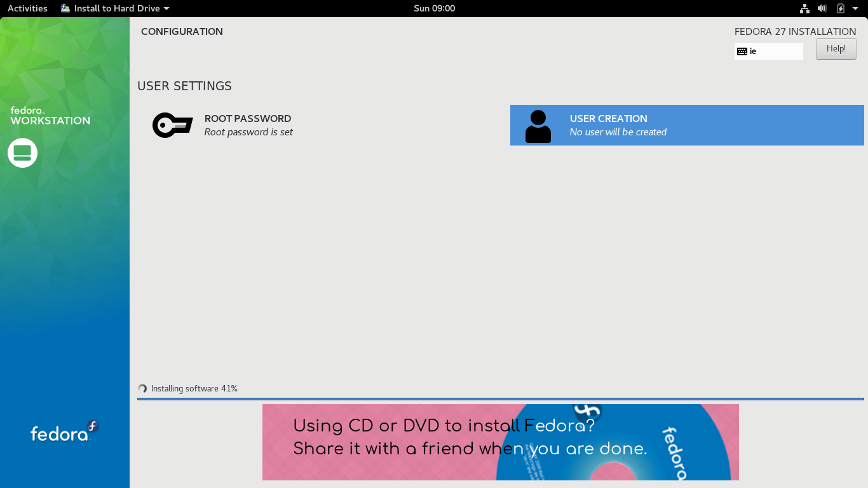This screenshot has width=868, height=488.
Task: Click the installation progress bar
Action: [500, 399]
